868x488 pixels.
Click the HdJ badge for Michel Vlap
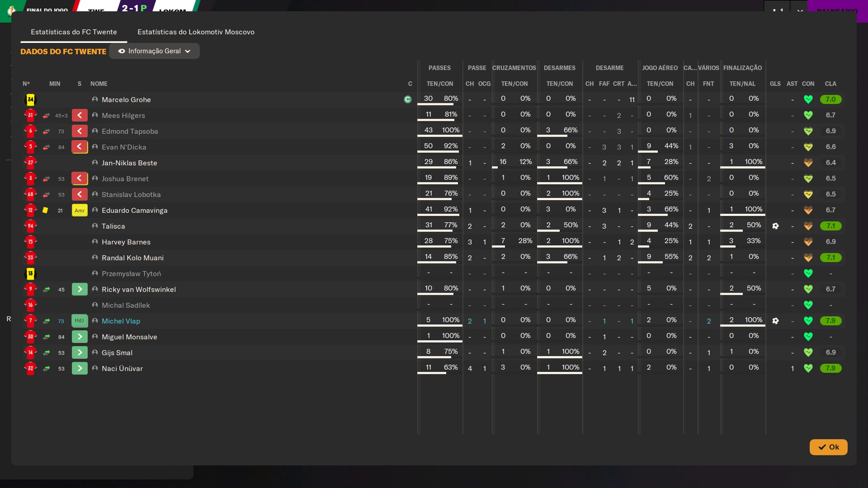80,321
